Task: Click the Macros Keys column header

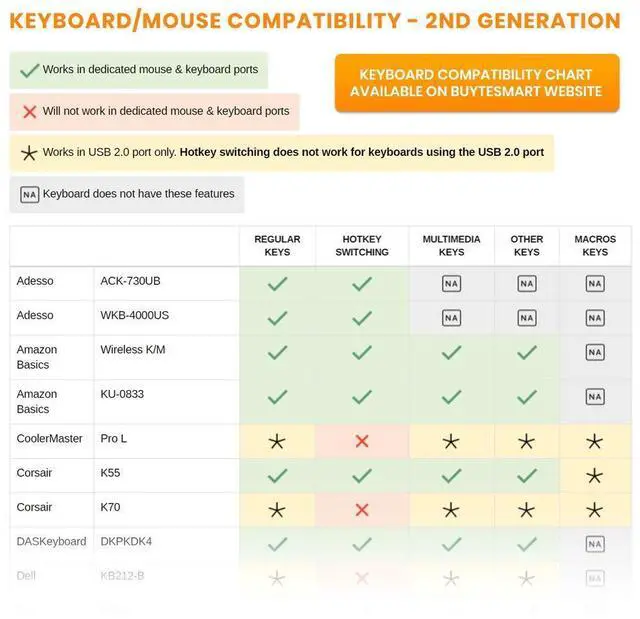Action: pos(595,246)
